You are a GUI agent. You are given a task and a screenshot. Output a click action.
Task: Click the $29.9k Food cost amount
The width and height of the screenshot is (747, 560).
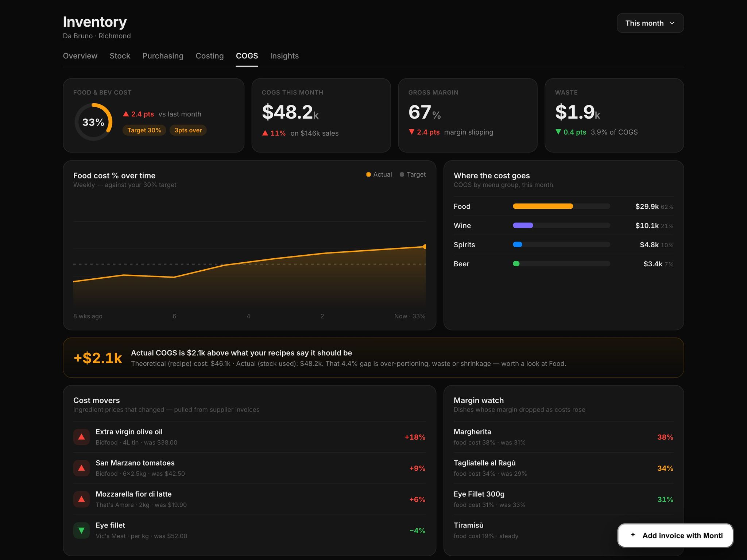[x=647, y=206]
